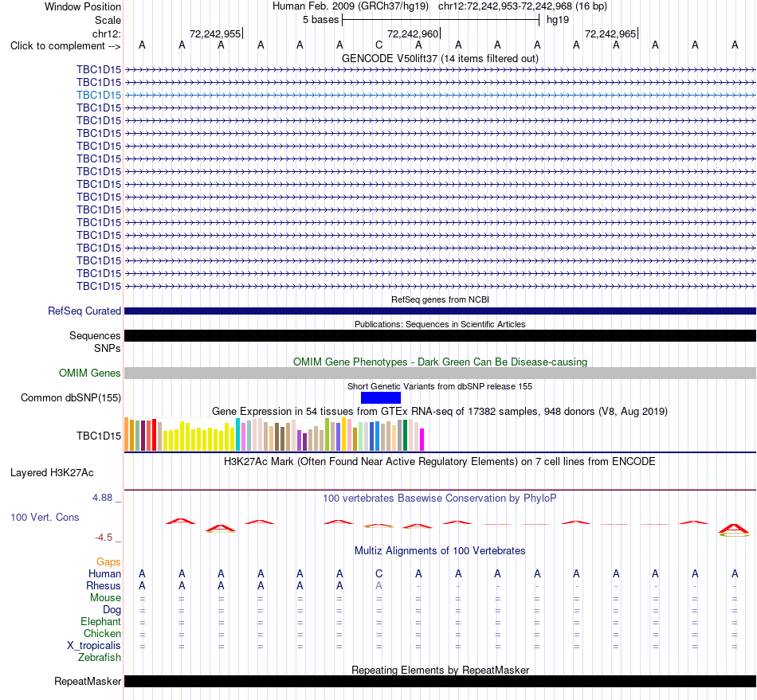Click the Dog species label
The image size is (757, 700).
(112, 610)
